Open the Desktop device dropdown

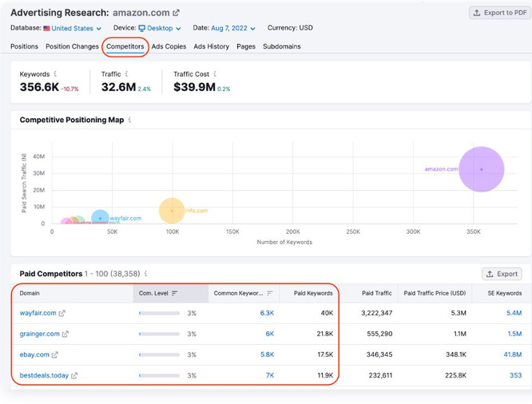point(160,28)
